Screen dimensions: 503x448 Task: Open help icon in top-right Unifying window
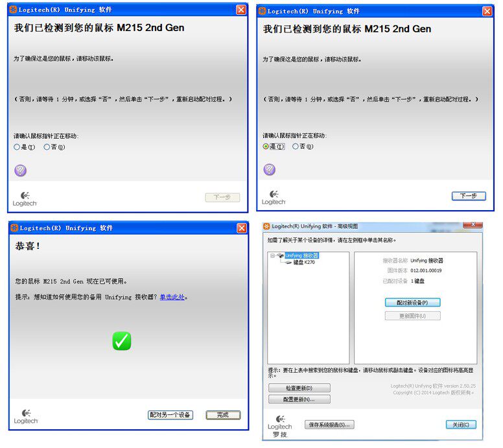(270, 169)
